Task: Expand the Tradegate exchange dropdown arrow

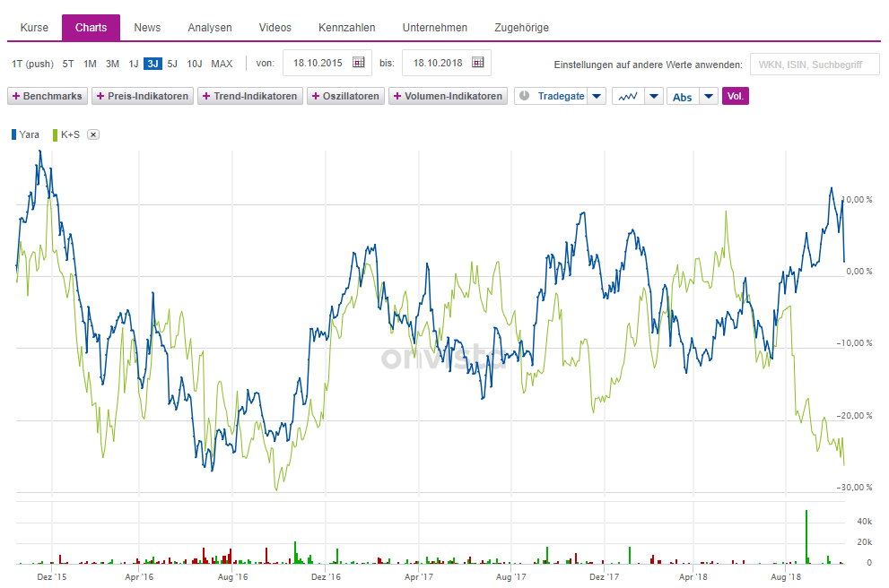Action: point(597,96)
